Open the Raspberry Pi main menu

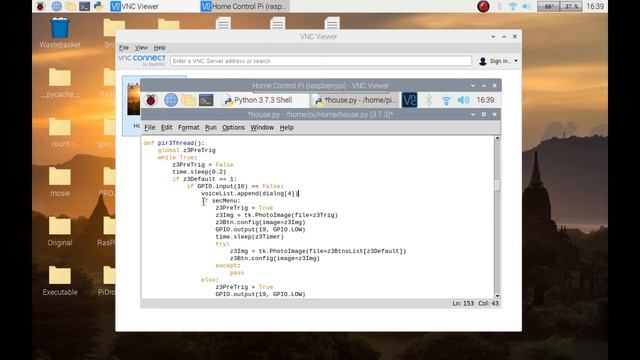[40, 6]
